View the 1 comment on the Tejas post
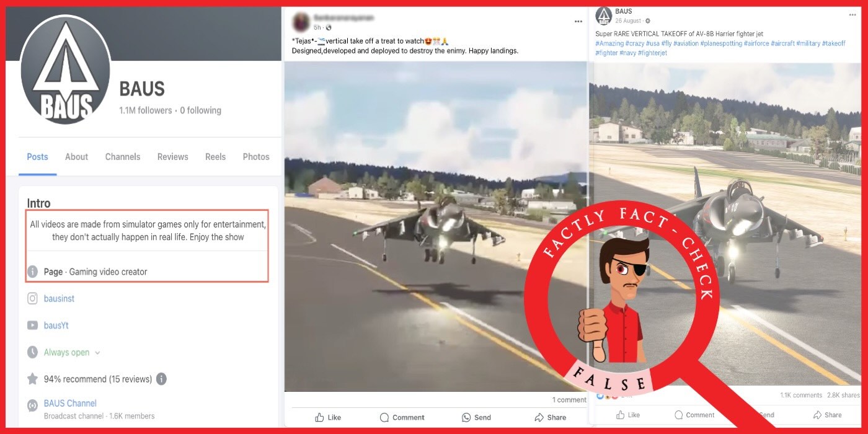The image size is (868, 434). (x=569, y=400)
